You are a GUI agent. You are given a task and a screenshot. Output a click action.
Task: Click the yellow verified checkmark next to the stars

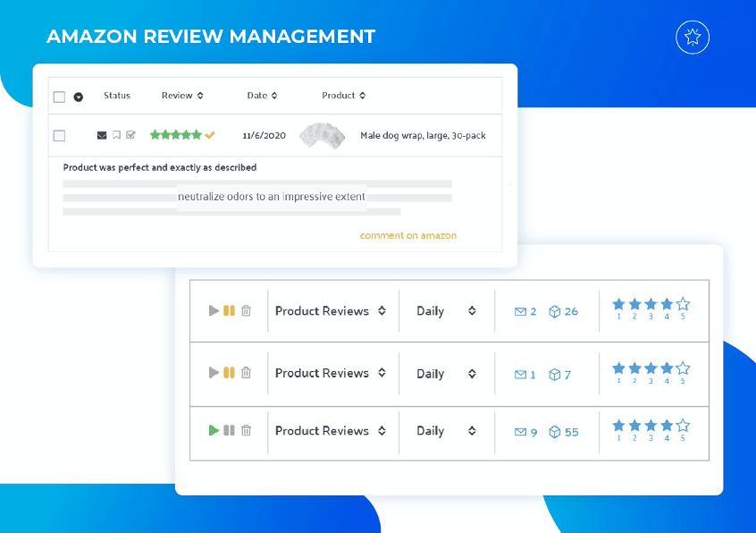209,135
